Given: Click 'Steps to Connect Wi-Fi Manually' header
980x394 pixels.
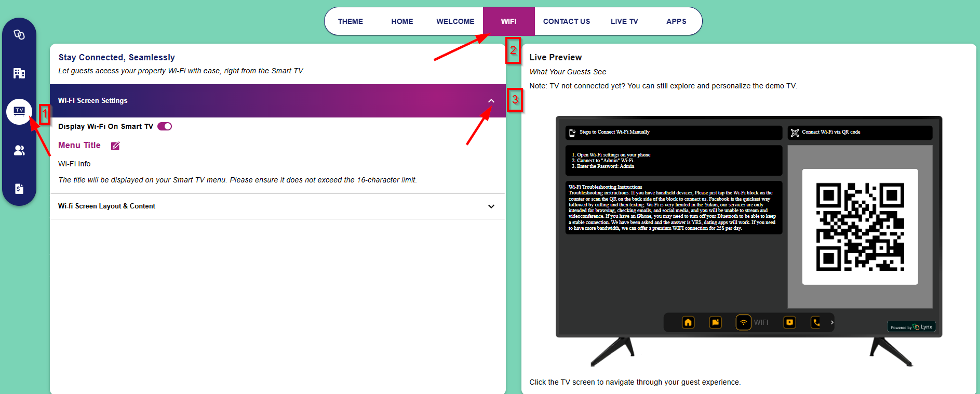Looking at the screenshot, I should point(674,133).
